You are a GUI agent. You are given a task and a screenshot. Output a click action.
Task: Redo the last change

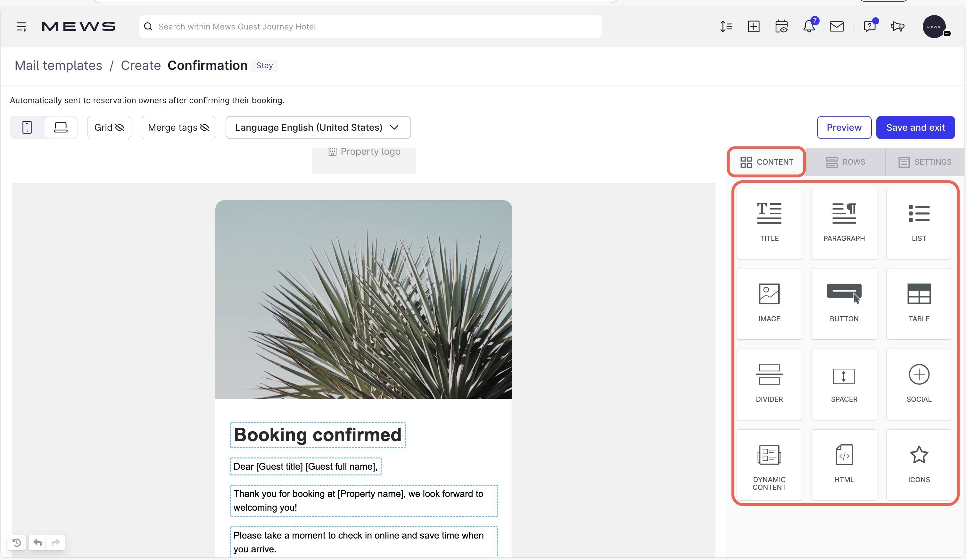click(x=56, y=542)
